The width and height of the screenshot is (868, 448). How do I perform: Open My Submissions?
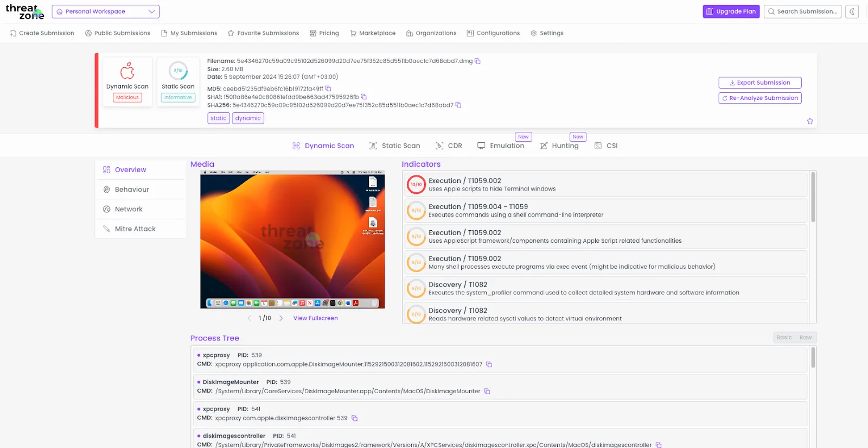[189, 33]
